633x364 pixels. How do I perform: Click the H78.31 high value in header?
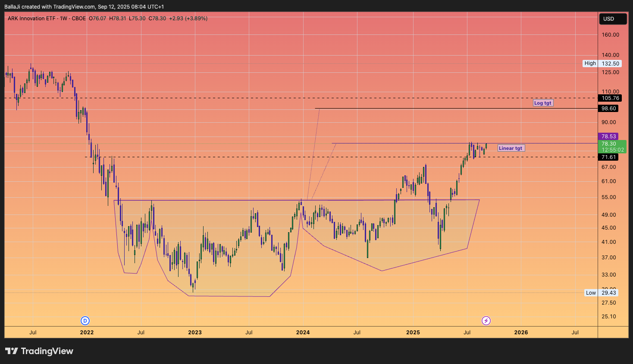118,19
